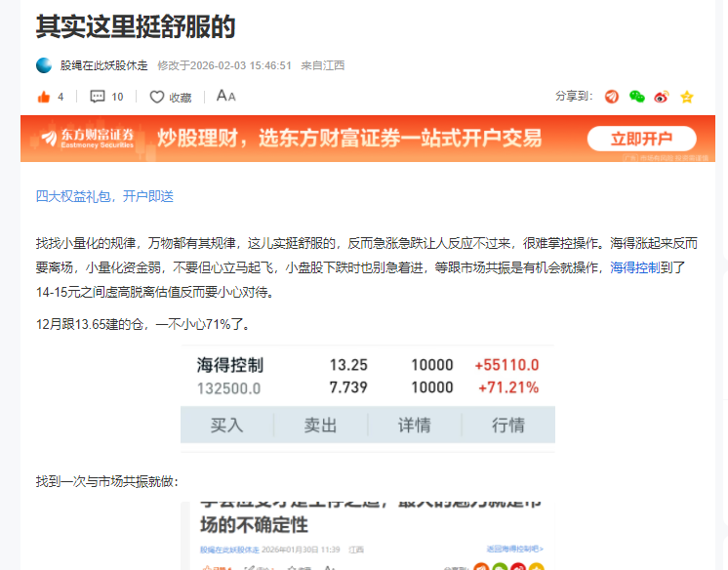Image resolution: width=728 pixels, height=570 pixels.
Task: Click the like count 4
Action: 61,97
